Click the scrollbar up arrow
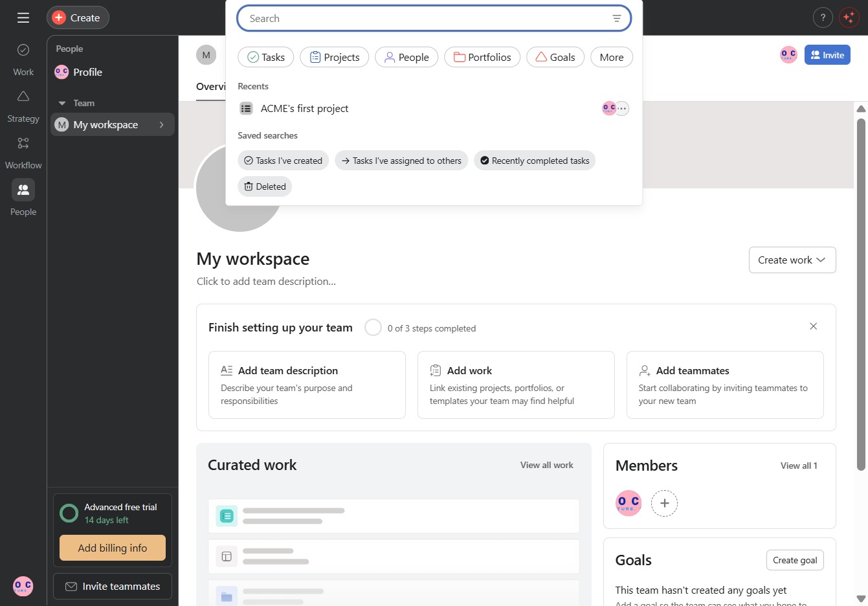868x606 pixels. coord(861,108)
